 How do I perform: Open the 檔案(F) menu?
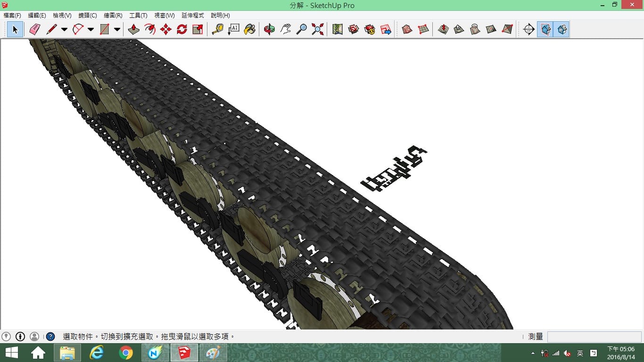(12, 16)
